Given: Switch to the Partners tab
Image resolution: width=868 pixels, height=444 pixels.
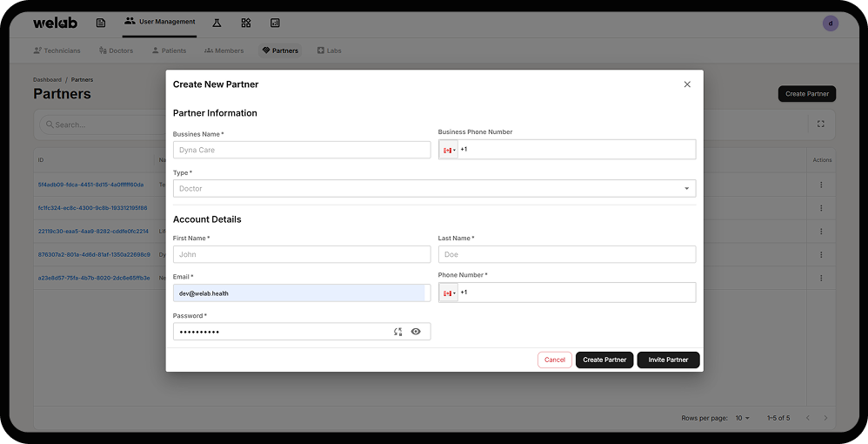Looking at the screenshot, I should tap(280, 50).
